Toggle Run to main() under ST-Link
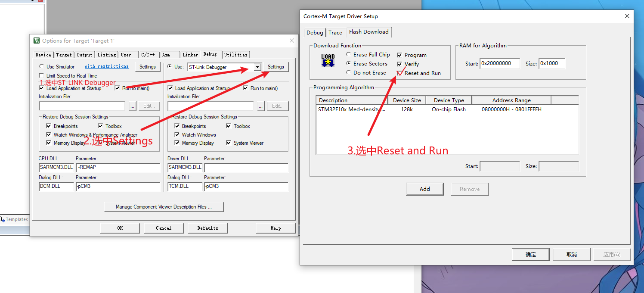 (x=246, y=88)
